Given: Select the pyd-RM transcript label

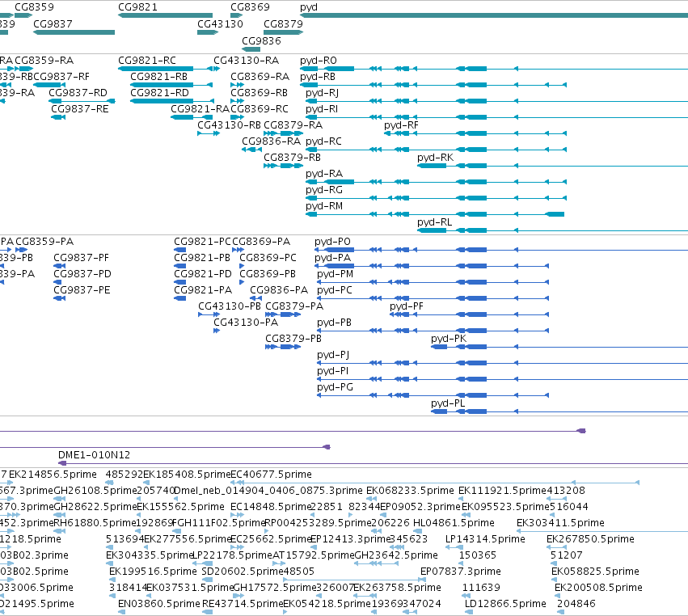Looking at the screenshot, I should pos(324,206).
